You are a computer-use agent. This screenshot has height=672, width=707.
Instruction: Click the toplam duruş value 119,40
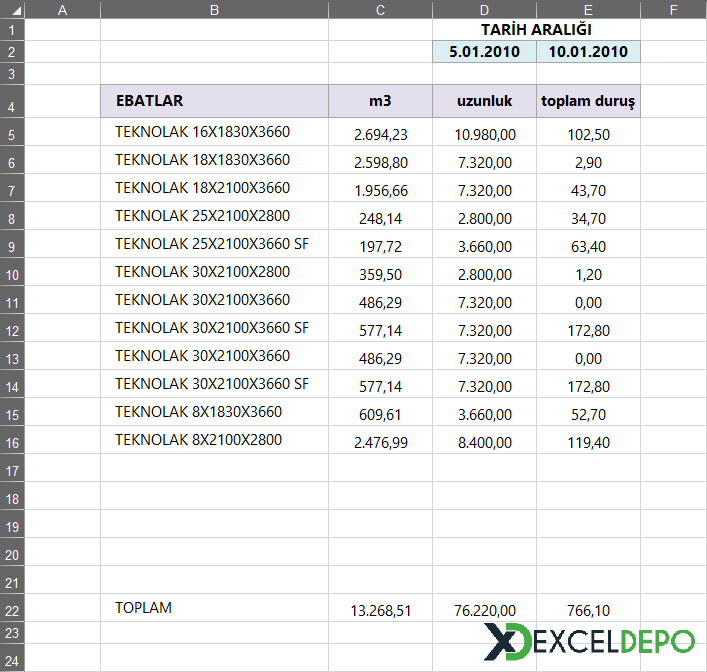[x=588, y=442]
